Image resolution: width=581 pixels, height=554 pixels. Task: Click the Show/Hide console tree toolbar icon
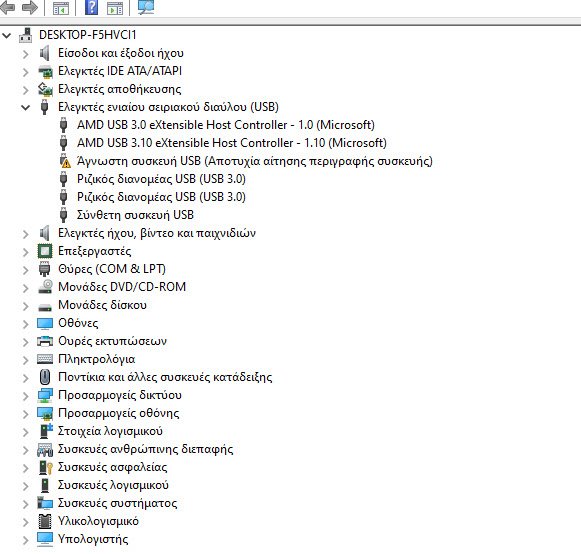(x=61, y=8)
